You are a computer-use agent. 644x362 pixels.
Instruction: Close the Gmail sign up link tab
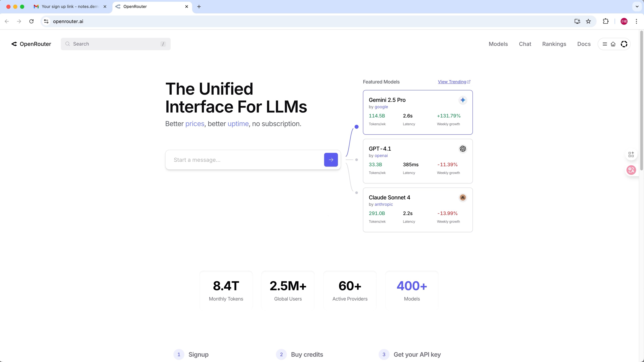pos(105,7)
